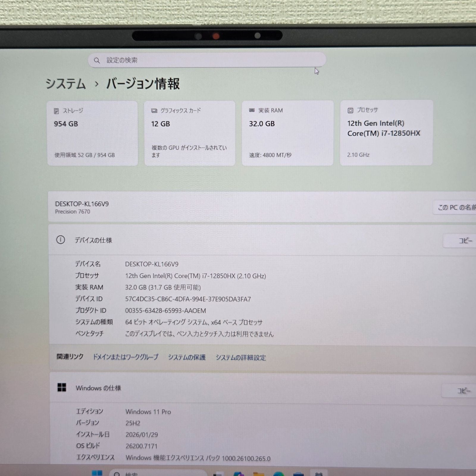Screen dimensions: 476x476
Task: Select the 2.10 GHz text in processor card
Action: 358,155
